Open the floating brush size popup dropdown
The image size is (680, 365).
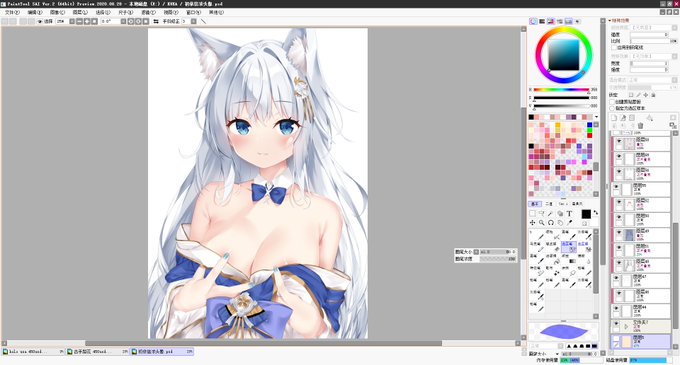pos(476,252)
